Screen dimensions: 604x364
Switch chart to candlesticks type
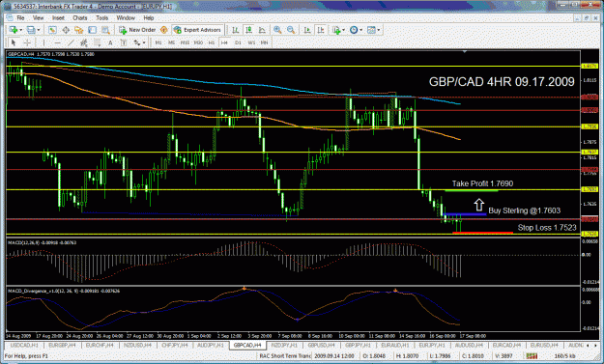pyautogui.click(x=248, y=30)
